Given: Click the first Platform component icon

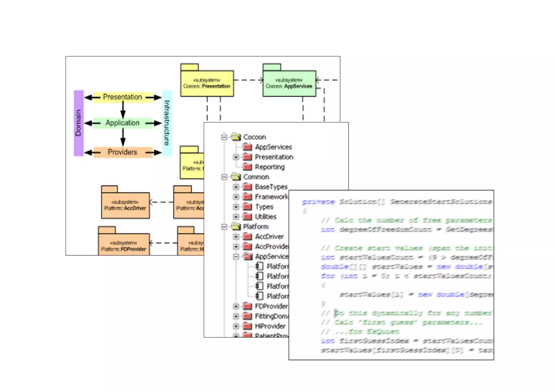Looking at the screenshot, I should [259, 266].
